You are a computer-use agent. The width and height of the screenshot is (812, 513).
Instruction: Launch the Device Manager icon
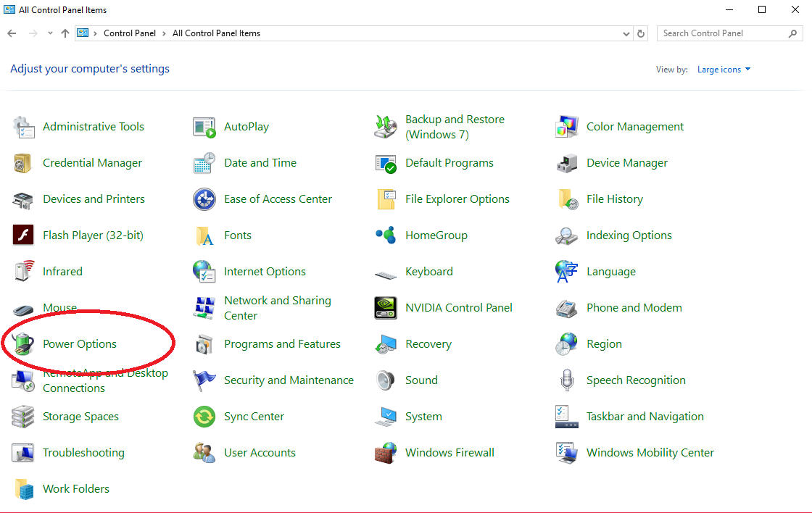tap(566, 163)
